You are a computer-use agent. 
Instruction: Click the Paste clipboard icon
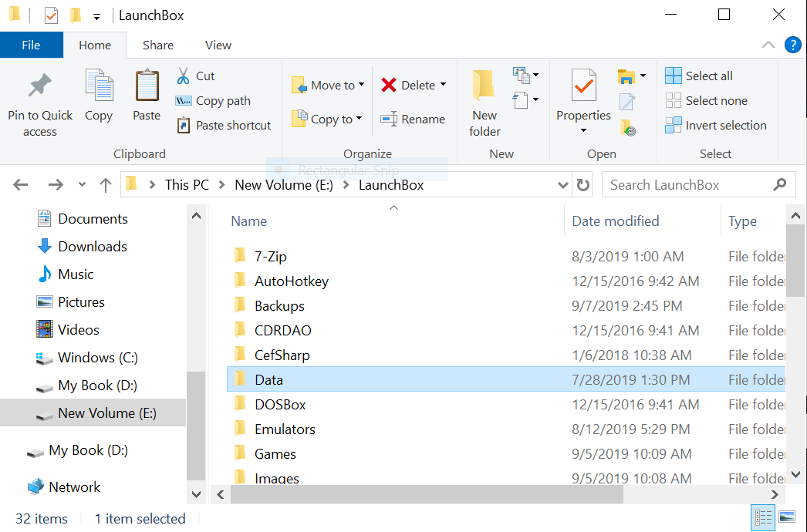click(147, 85)
